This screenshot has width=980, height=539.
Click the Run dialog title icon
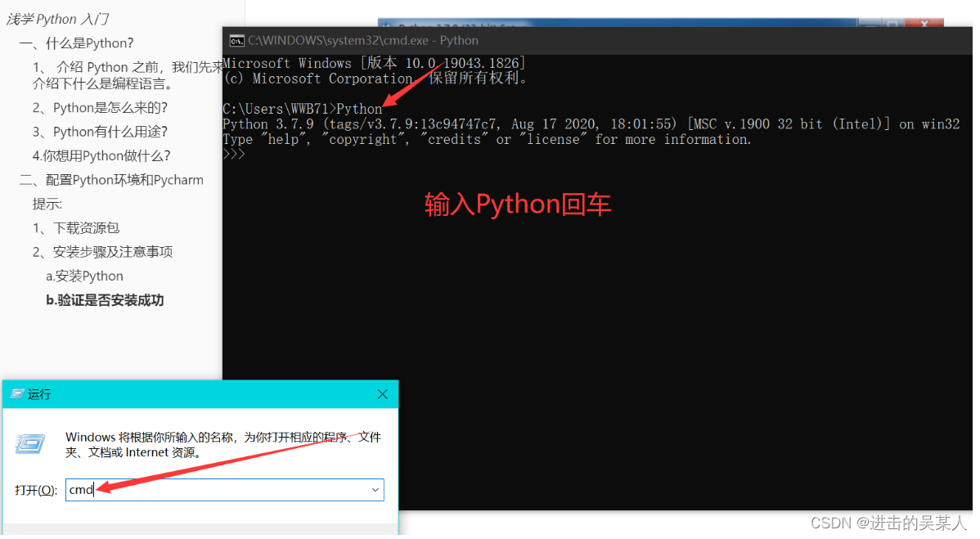point(17,394)
